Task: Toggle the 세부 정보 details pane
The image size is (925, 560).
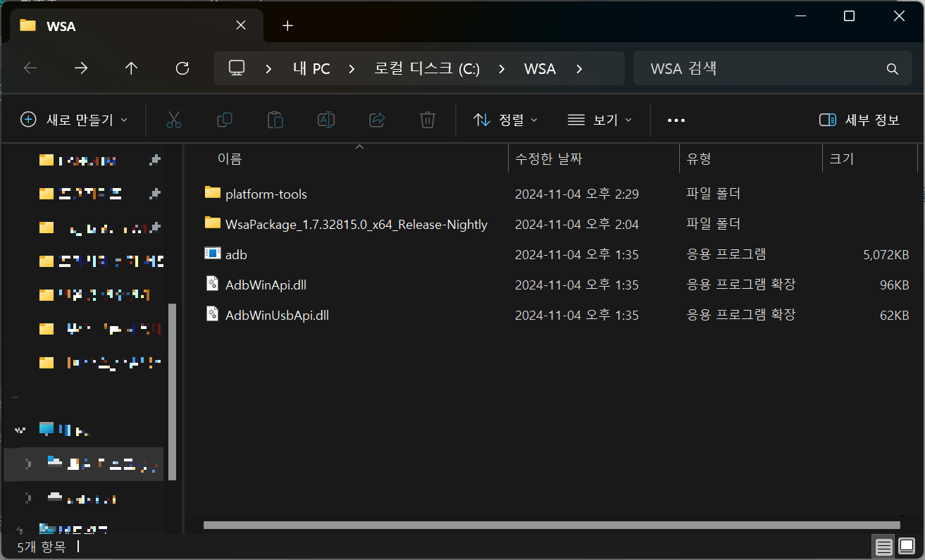Action: click(859, 120)
